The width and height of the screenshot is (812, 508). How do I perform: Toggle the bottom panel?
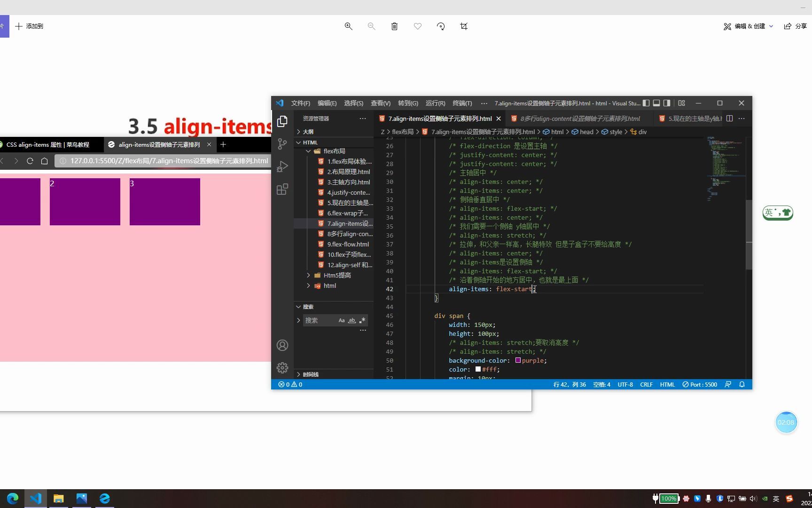coord(656,103)
